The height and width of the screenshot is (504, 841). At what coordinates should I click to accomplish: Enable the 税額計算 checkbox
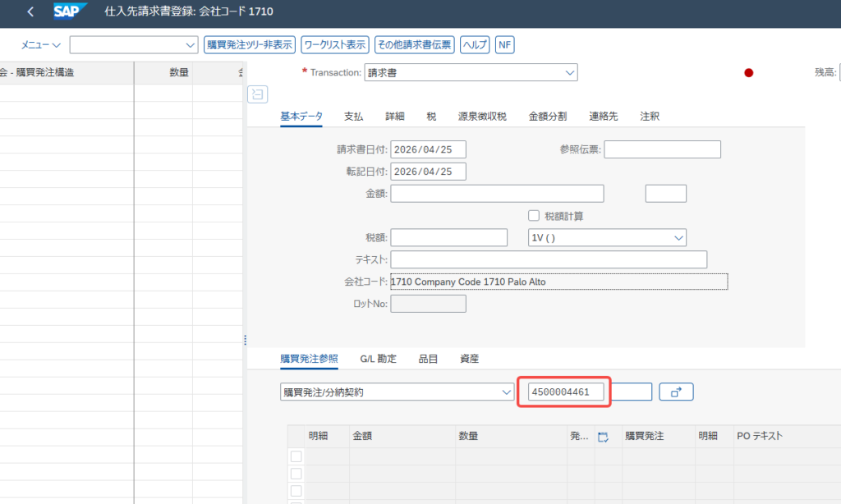[534, 216]
